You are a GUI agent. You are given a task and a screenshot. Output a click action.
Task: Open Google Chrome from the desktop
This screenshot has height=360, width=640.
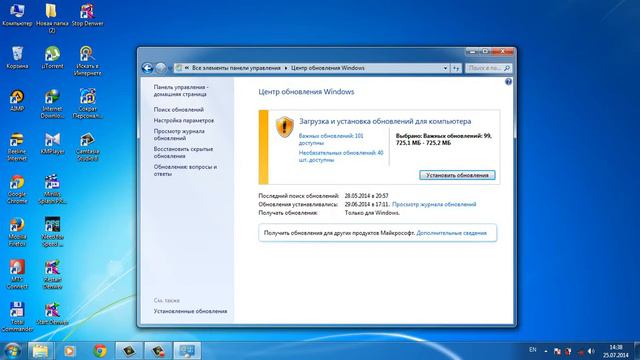point(17,189)
